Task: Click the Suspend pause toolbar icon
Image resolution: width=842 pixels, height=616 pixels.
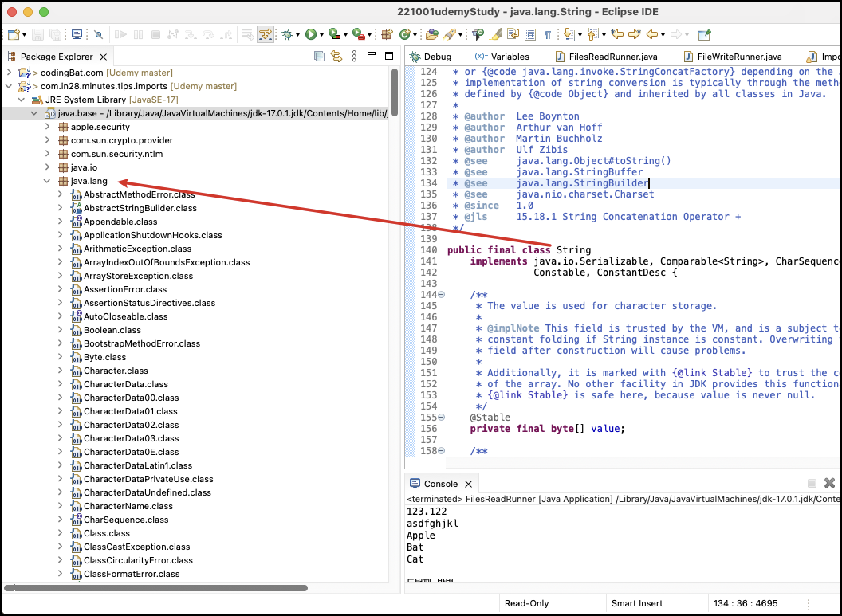Action: click(x=139, y=34)
